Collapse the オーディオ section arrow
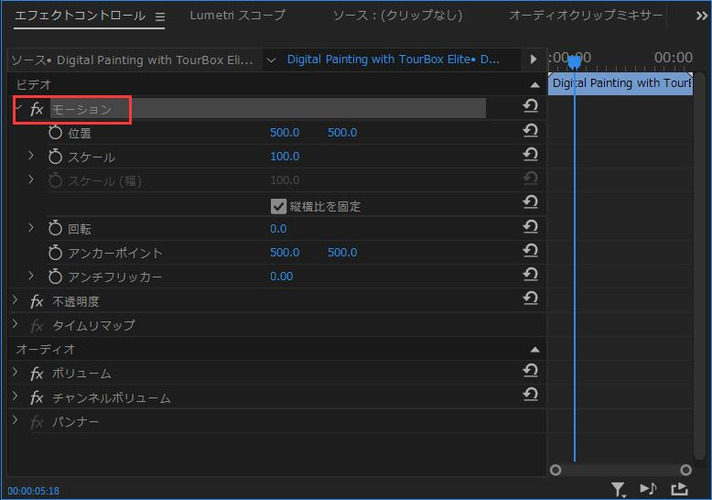This screenshot has height=500, width=712. coord(535,349)
